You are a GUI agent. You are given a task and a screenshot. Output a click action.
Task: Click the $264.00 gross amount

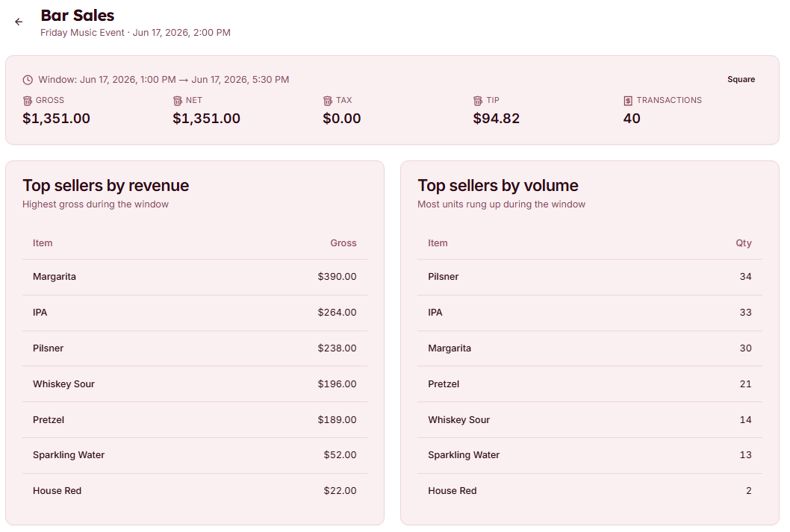(x=337, y=313)
